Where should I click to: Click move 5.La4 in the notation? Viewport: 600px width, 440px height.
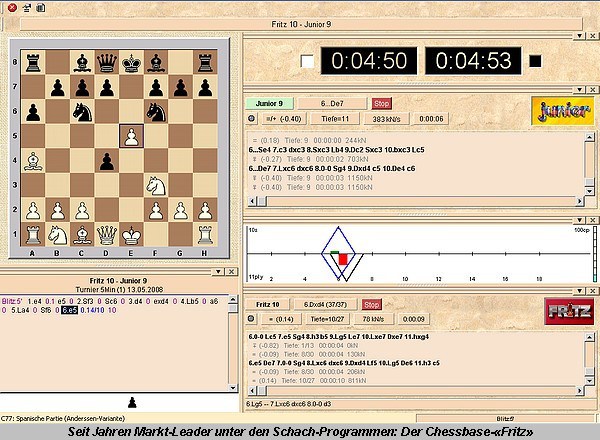pos(20,310)
